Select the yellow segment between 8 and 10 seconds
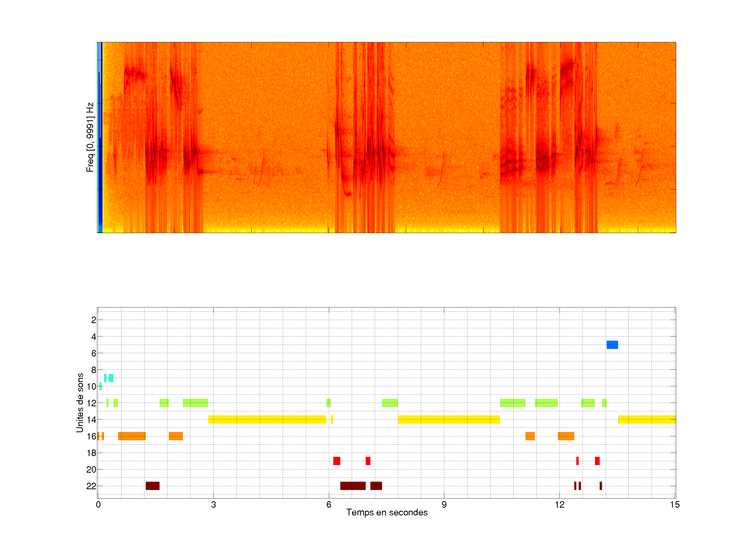Screen dimensions: 747x560 pyautogui.click(x=449, y=419)
